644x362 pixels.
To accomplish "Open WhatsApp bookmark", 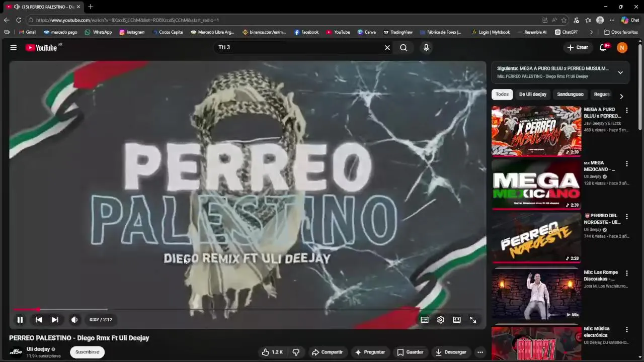I will (98, 32).
